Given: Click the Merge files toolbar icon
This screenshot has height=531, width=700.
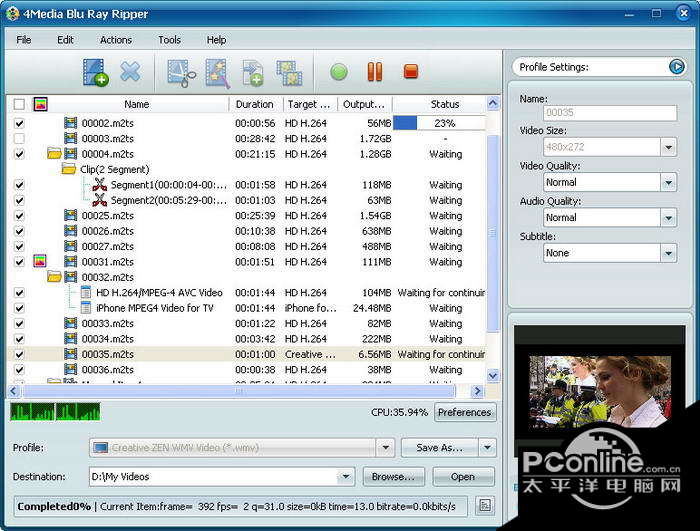Looking at the screenshot, I should (x=289, y=72).
